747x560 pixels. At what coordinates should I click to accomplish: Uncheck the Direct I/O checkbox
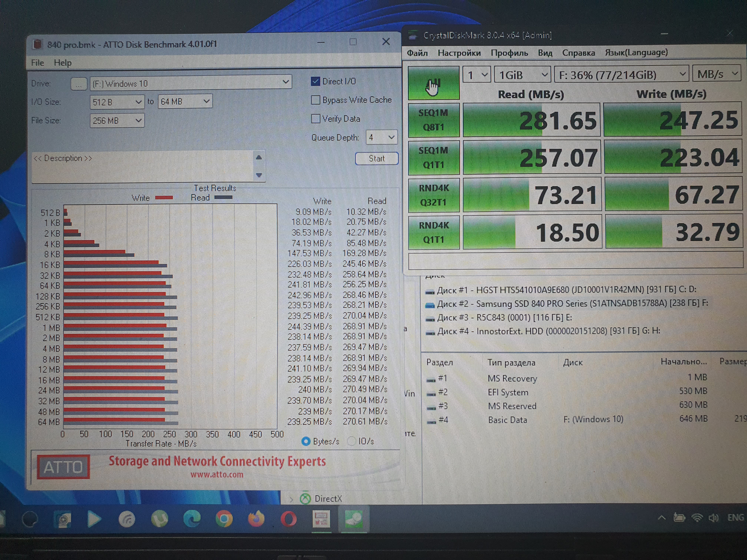[x=315, y=81]
